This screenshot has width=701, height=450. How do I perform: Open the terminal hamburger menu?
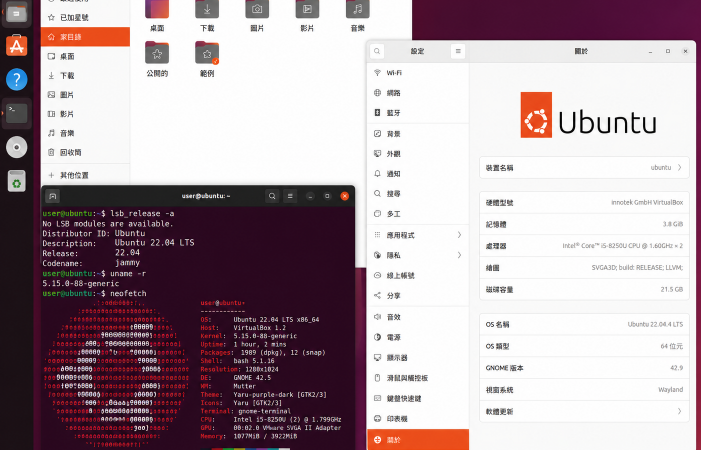point(290,196)
